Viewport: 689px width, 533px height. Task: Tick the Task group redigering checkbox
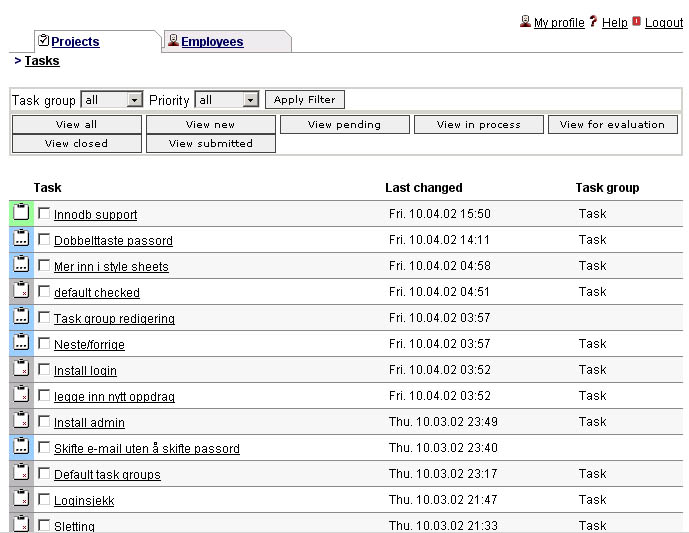44,317
